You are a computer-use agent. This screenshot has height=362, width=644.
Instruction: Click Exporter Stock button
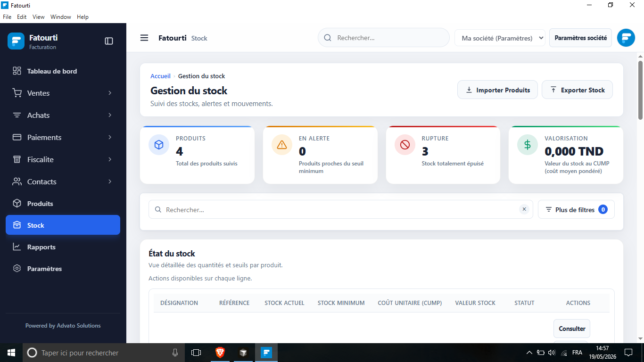coord(577,90)
